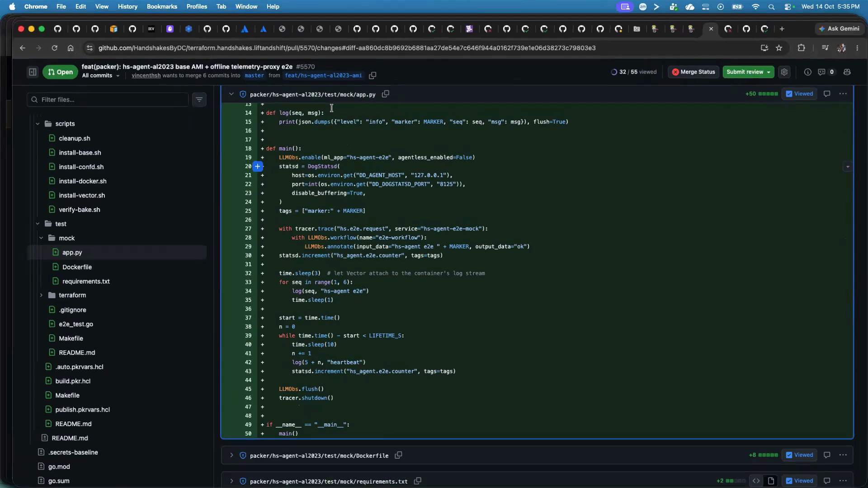Select build.pkr.hcl in file tree
Screen dimensions: 868x488
click(73, 381)
